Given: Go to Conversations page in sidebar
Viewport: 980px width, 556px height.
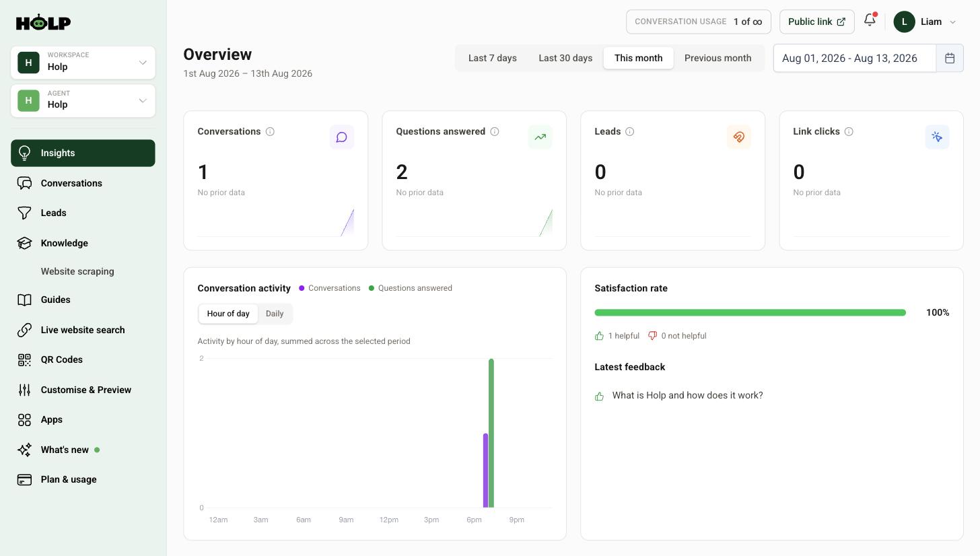Looking at the screenshot, I should 83,183.
